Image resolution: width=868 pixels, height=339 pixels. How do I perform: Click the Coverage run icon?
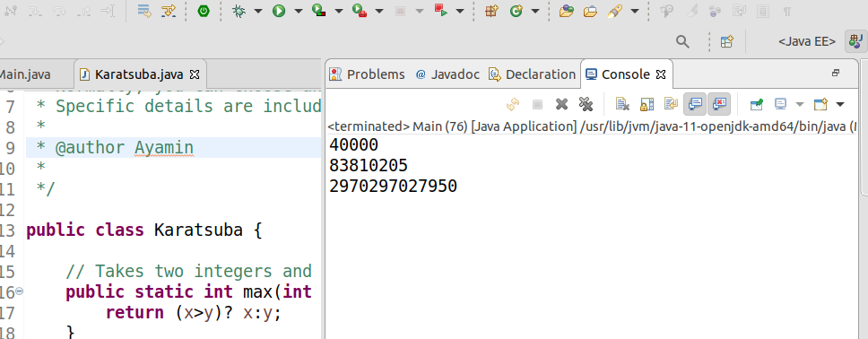(319, 11)
